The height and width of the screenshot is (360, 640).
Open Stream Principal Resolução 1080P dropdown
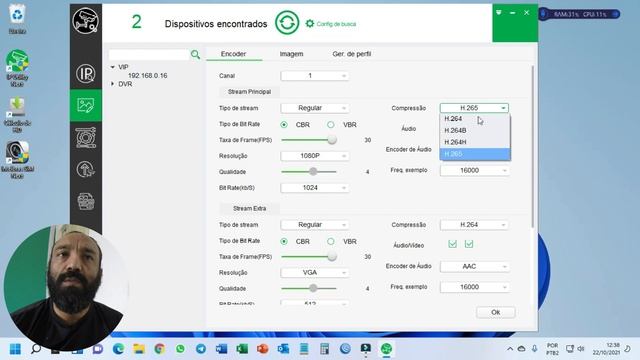[x=315, y=156]
